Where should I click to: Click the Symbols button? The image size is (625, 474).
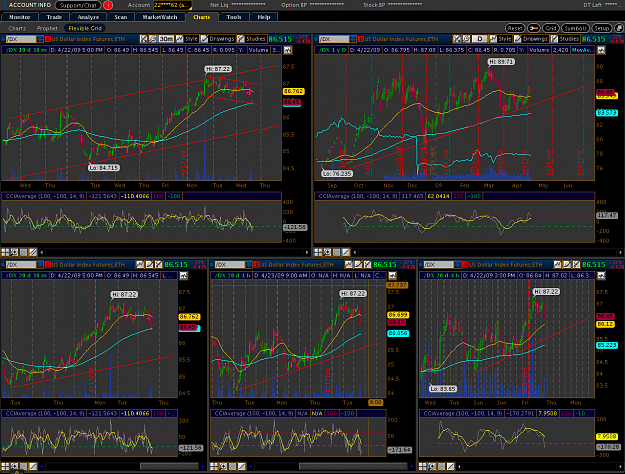[575, 28]
